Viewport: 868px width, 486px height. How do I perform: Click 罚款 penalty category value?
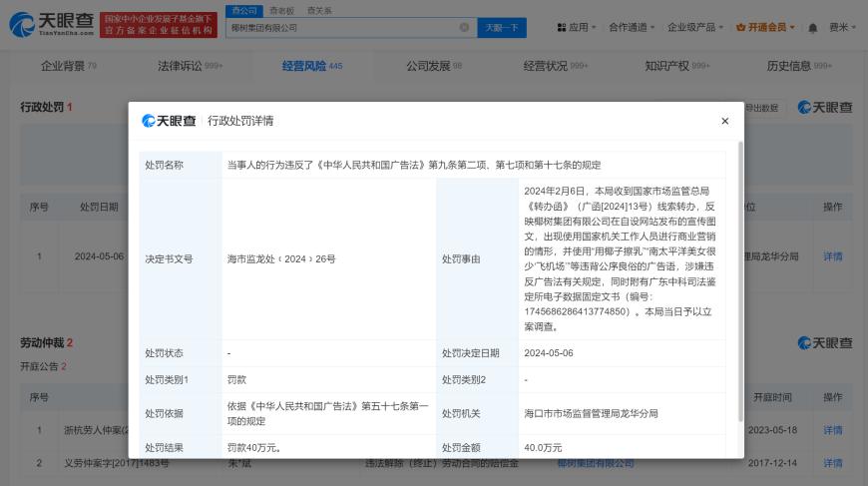236,380
